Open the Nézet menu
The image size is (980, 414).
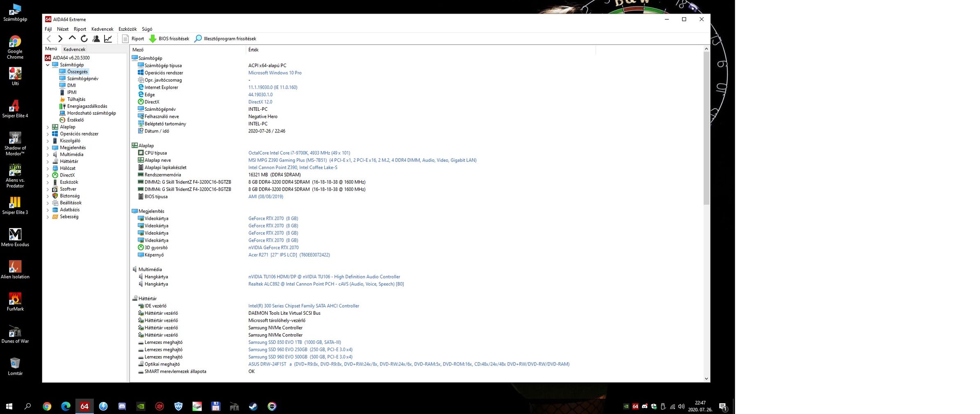[63, 29]
